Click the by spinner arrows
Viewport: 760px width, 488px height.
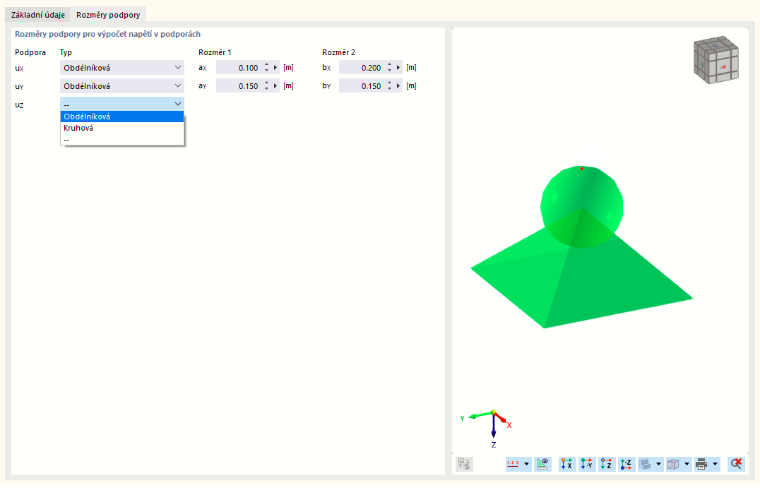click(x=389, y=86)
